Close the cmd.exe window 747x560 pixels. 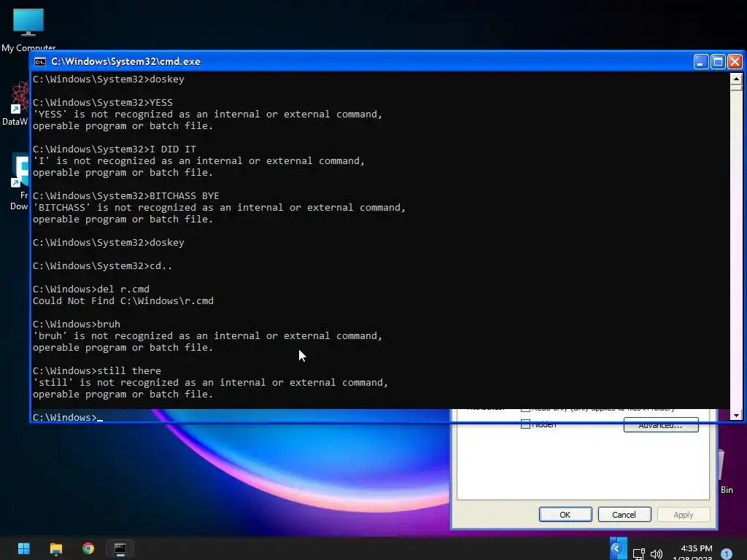point(735,62)
